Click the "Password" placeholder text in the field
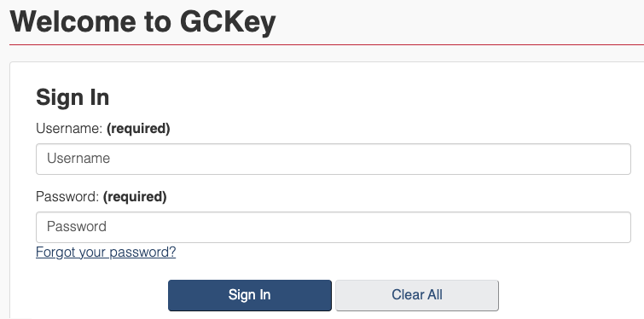 [x=77, y=227]
